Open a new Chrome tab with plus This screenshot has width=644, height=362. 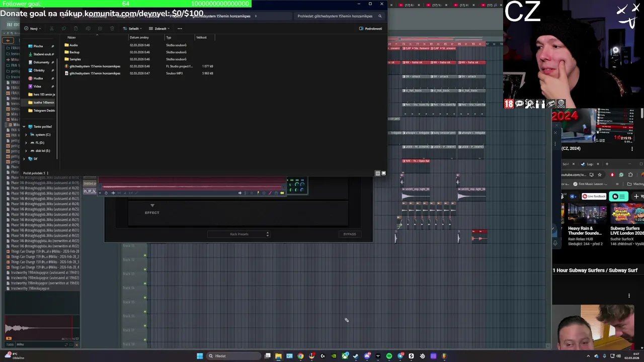[x=607, y=164]
